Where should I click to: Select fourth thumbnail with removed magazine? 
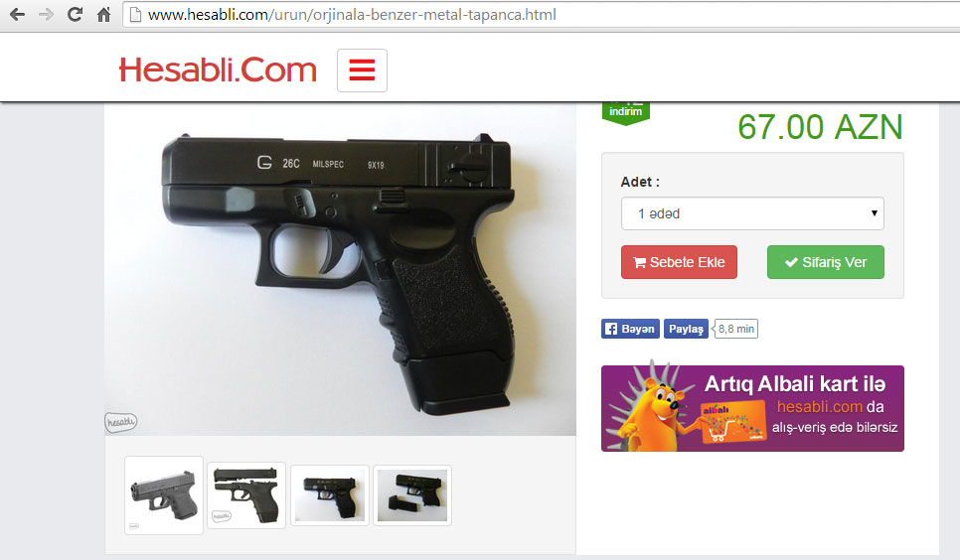tap(412, 495)
